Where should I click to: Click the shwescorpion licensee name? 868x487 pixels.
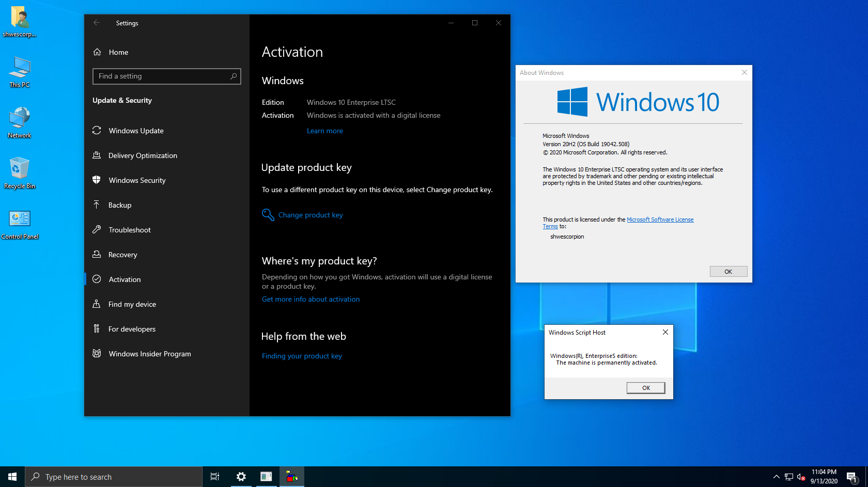pyautogui.click(x=567, y=237)
